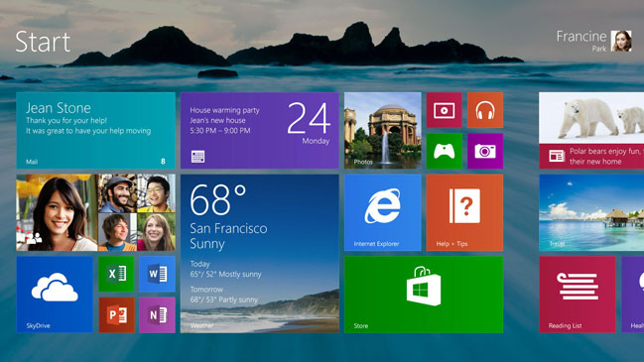Launch the Music headphones tile
Viewport: 644px width, 362px height.
pyautogui.click(x=485, y=110)
